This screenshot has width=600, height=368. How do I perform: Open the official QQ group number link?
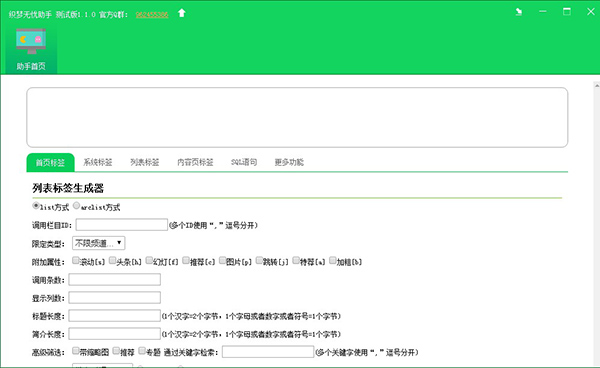tap(152, 15)
